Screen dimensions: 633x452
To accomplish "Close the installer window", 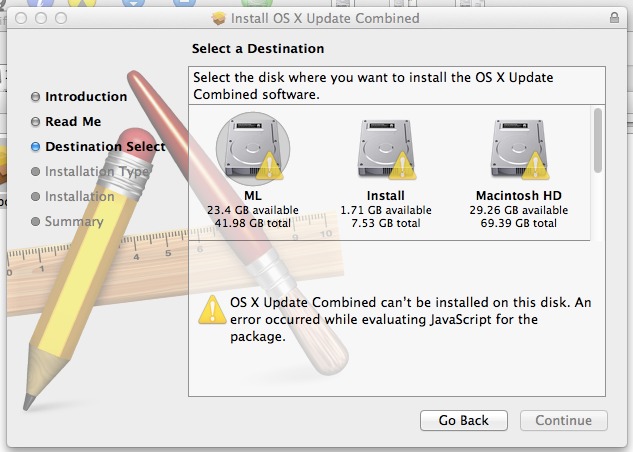I will pos(21,18).
